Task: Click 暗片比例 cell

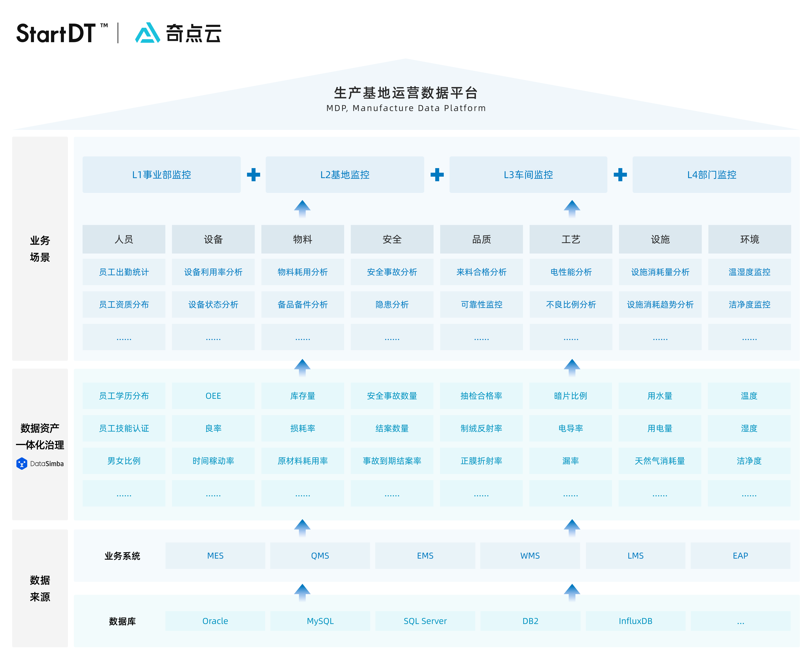Action: point(571,395)
